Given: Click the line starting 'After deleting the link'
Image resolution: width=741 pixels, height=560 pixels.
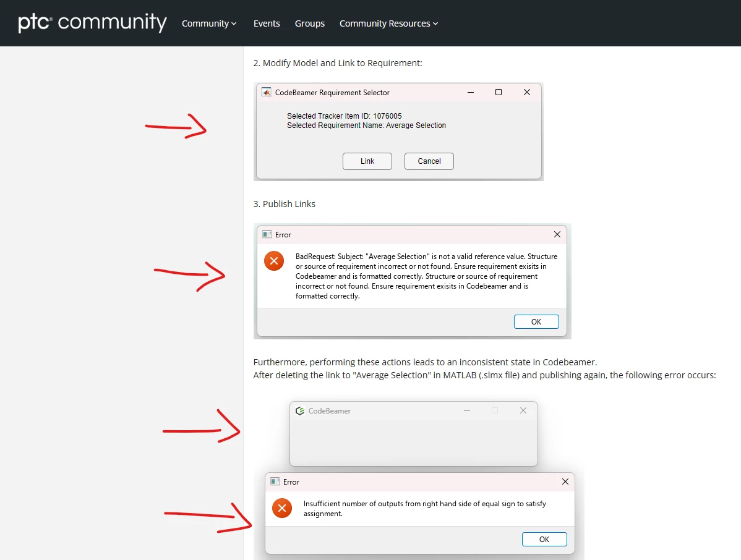Looking at the screenshot, I should point(484,375).
